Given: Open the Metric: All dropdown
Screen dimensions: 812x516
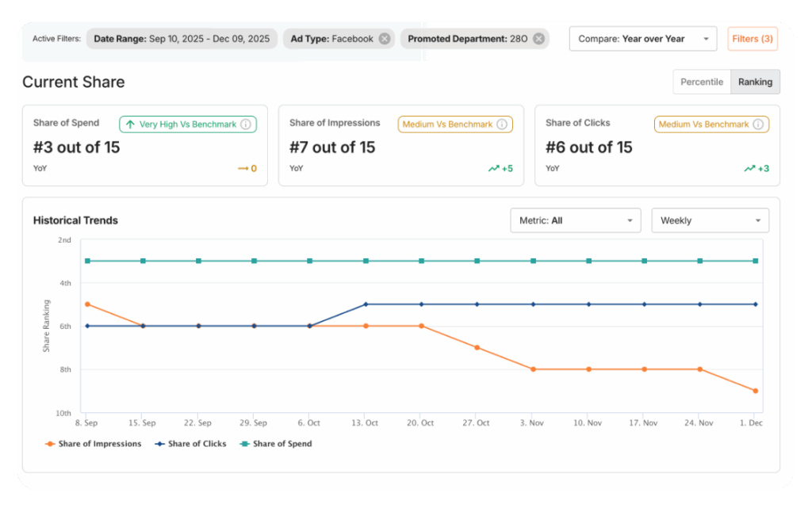Looking at the screenshot, I should point(575,220).
